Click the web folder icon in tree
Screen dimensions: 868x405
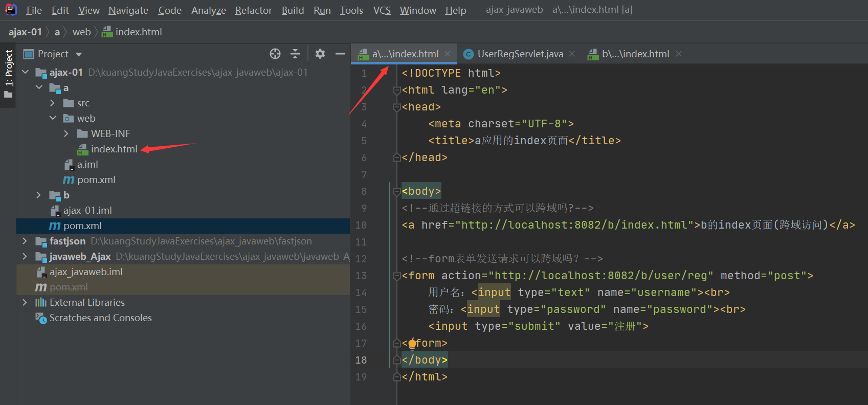pos(69,118)
